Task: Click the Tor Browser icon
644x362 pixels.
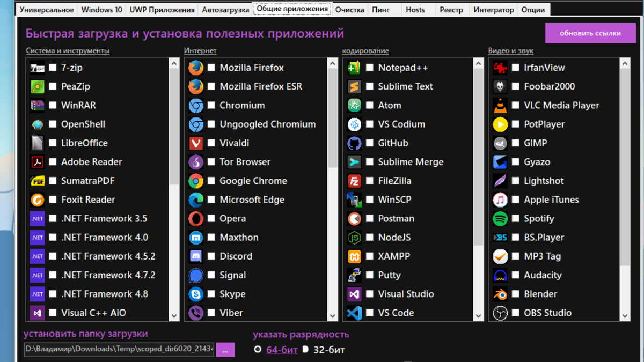Action: (x=196, y=162)
